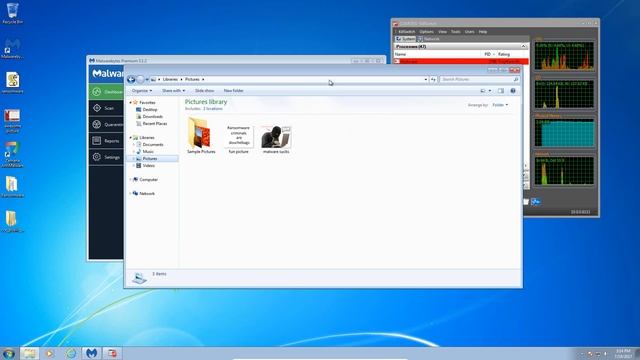The width and height of the screenshot is (640, 360).
Task: Click Libraries in the address breadcrumb
Action: tap(170, 79)
